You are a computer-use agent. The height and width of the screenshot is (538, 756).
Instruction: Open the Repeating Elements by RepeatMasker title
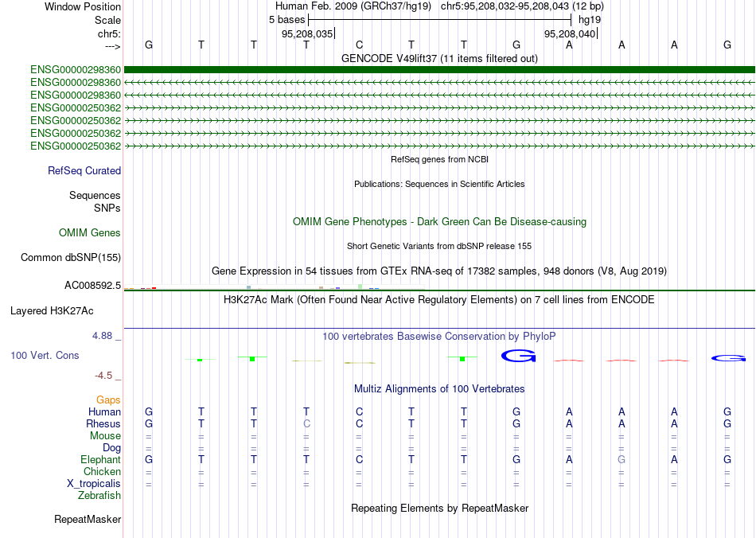click(439, 508)
